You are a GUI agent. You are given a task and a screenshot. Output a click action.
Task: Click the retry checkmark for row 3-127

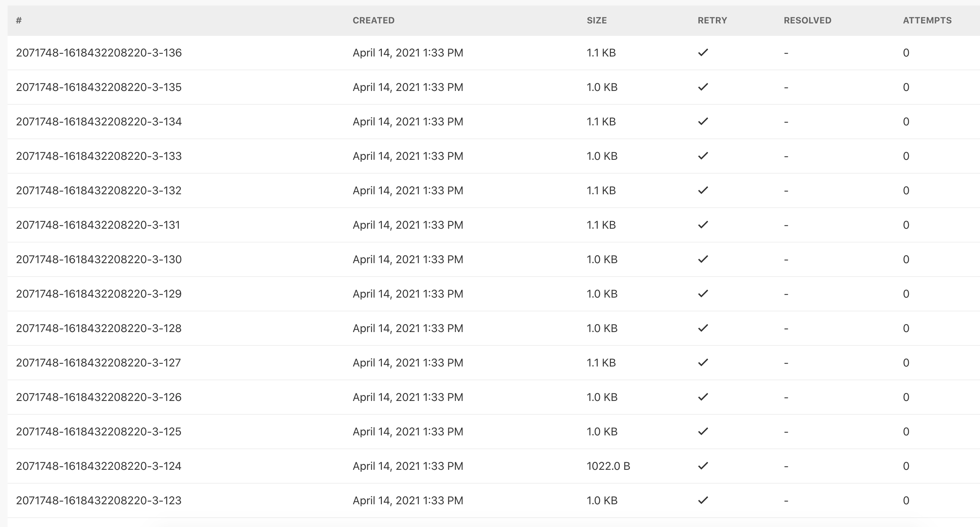pyautogui.click(x=703, y=363)
